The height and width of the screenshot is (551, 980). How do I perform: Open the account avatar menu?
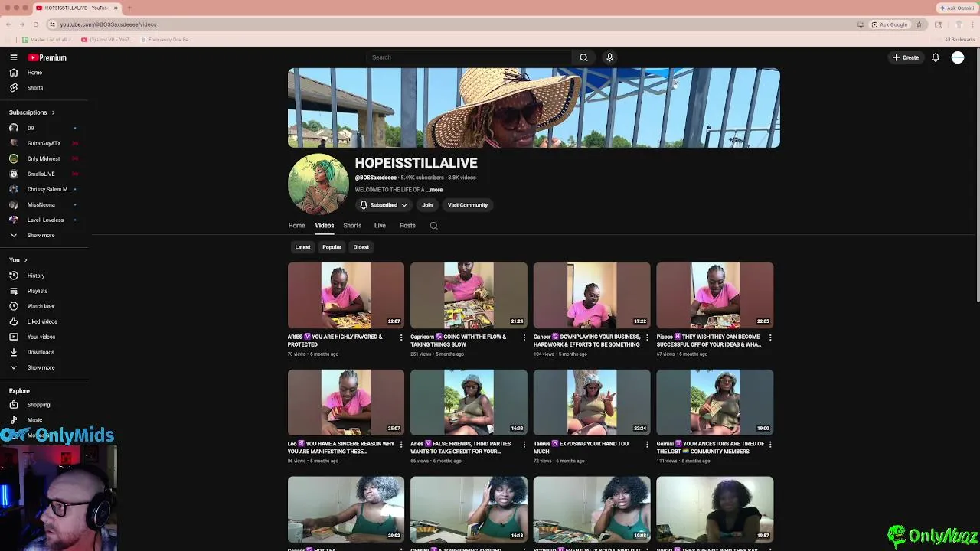click(x=958, y=57)
